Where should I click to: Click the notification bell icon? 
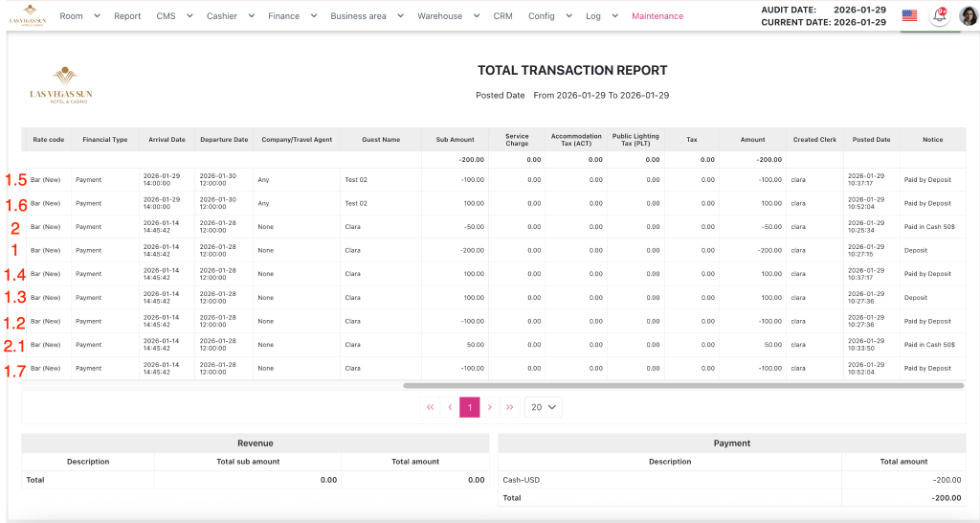click(939, 16)
